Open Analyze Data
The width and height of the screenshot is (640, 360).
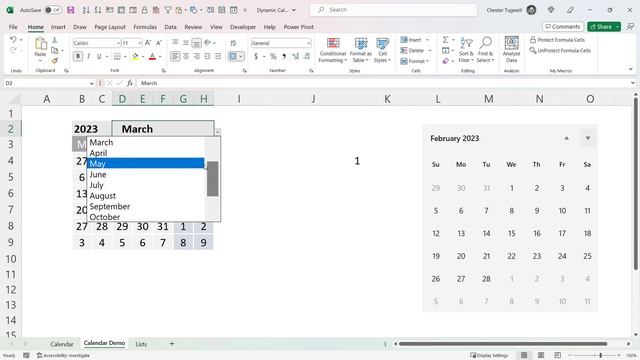[511, 49]
